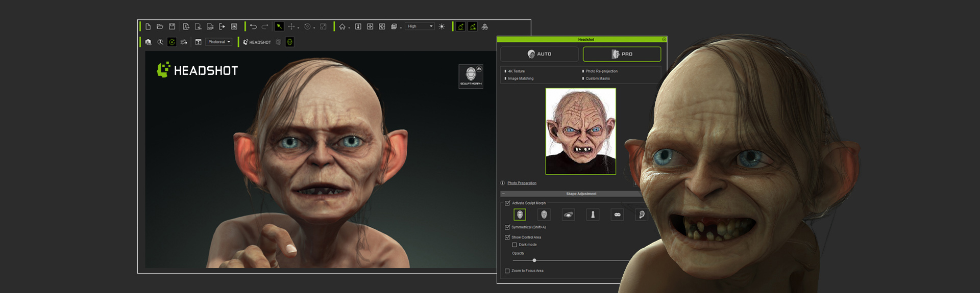Save the project with floppy icon
Viewport: 980px width, 293px height.
click(x=172, y=26)
